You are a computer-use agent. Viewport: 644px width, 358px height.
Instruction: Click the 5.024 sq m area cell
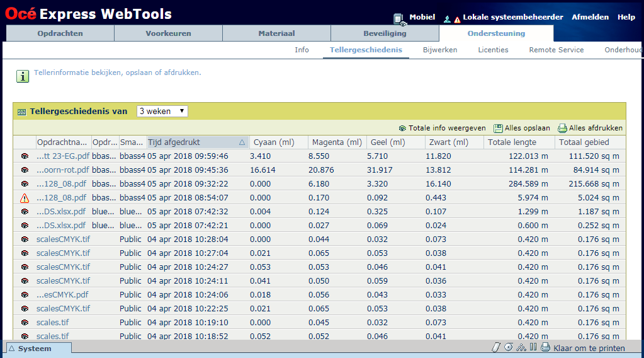coord(599,198)
